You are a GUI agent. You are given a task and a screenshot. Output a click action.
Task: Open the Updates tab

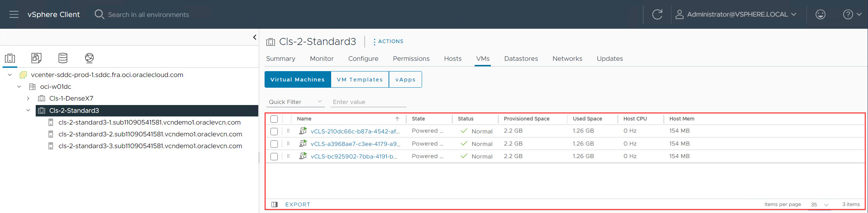610,59
